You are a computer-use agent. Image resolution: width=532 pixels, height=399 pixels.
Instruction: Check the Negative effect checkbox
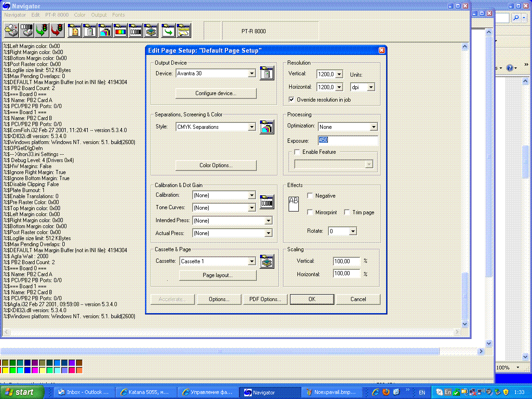coord(310,195)
